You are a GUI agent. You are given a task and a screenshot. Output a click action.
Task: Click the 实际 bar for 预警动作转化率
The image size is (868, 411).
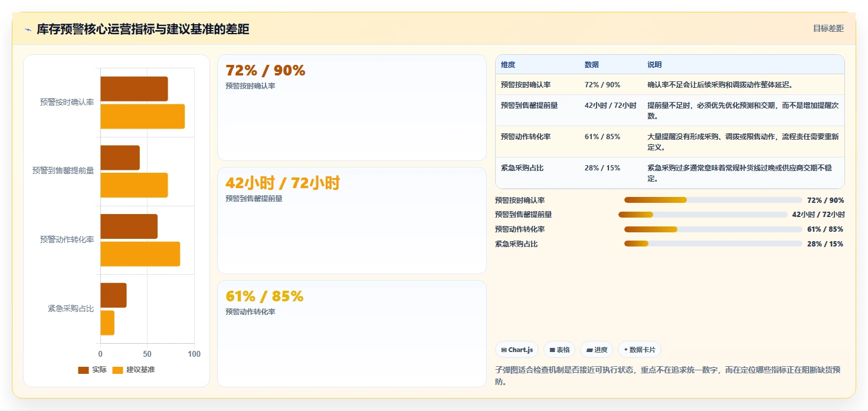point(129,226)
